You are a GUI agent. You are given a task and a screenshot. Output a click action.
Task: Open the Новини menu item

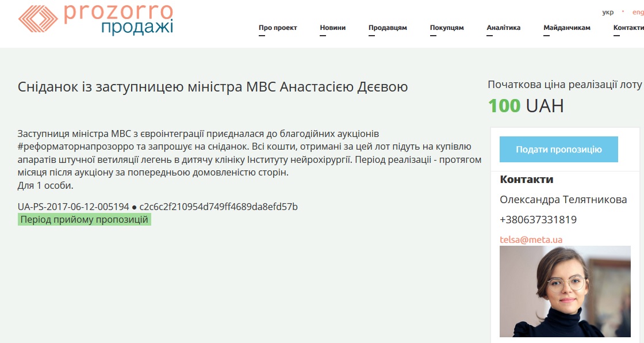[x=333, y=28]
